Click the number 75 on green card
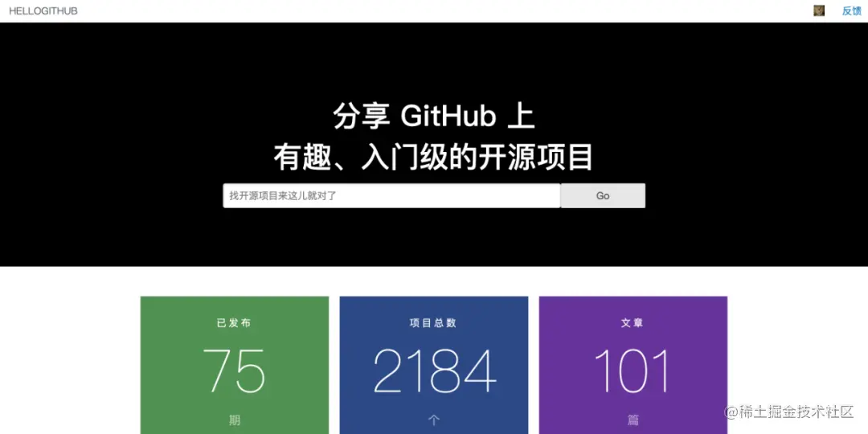868x434 pixels. coord(234,371)
